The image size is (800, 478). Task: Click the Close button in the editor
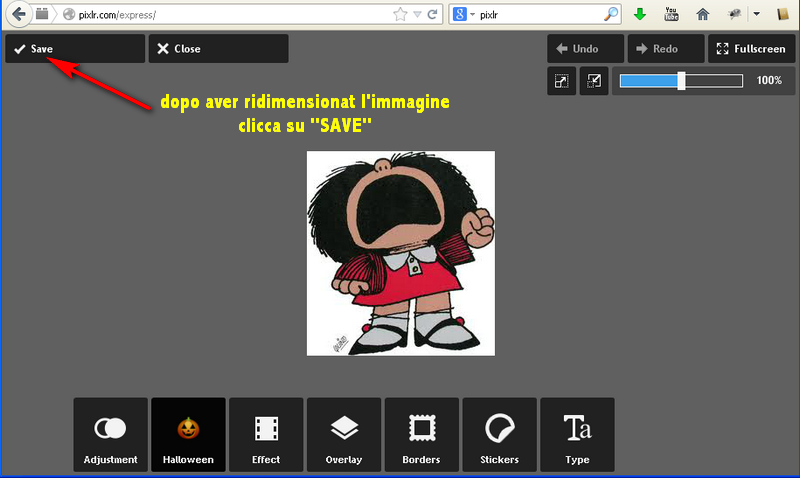click(x=218, y=49)
